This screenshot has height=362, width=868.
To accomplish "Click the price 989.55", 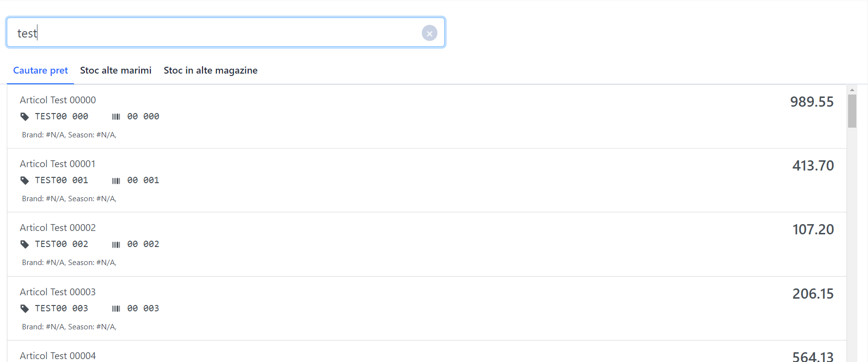I will tap(812, 102).
